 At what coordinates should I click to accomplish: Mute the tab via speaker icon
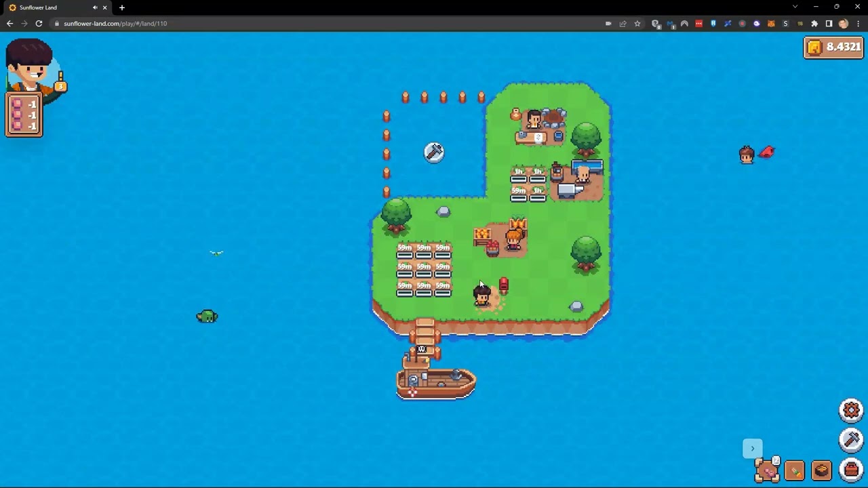[x=95, y=7]
